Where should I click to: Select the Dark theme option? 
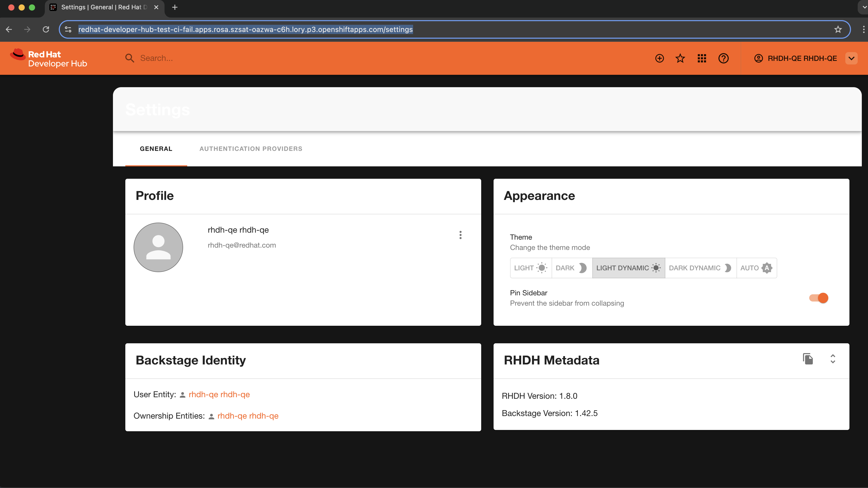coord(571,268)
